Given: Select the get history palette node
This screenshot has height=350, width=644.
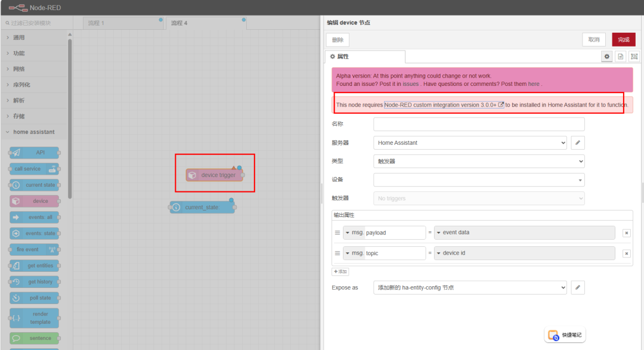Looking at the screenshot, I should [34, 282].
